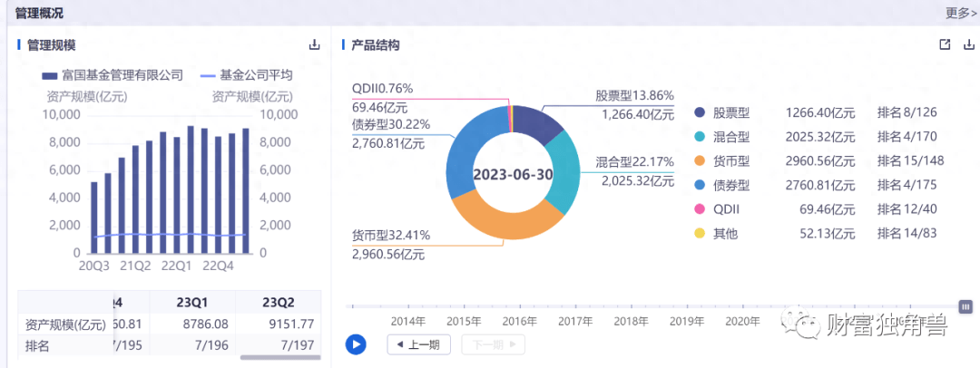Click 其他 yellow legend marker
Screen dimensions: 980x368
700,234
